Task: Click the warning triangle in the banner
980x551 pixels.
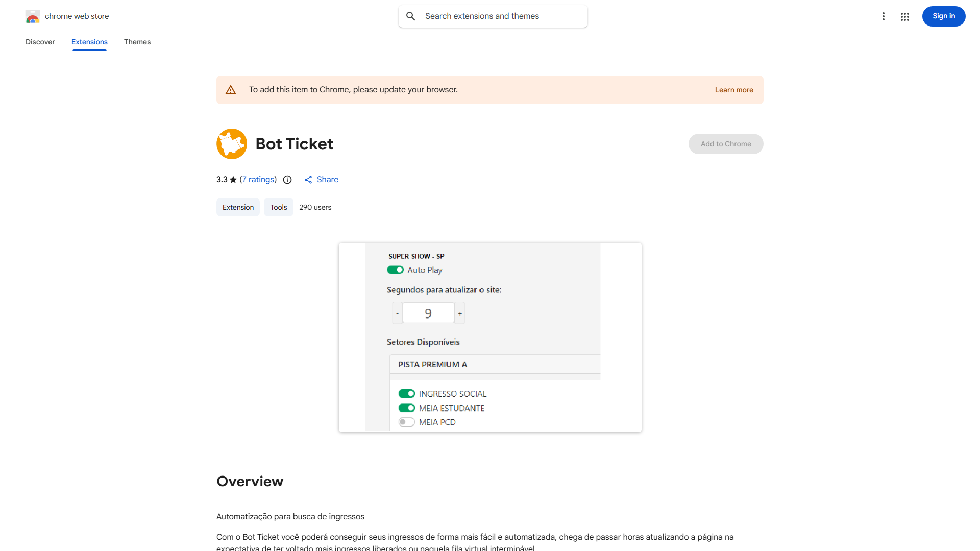Action: point(231,89)
